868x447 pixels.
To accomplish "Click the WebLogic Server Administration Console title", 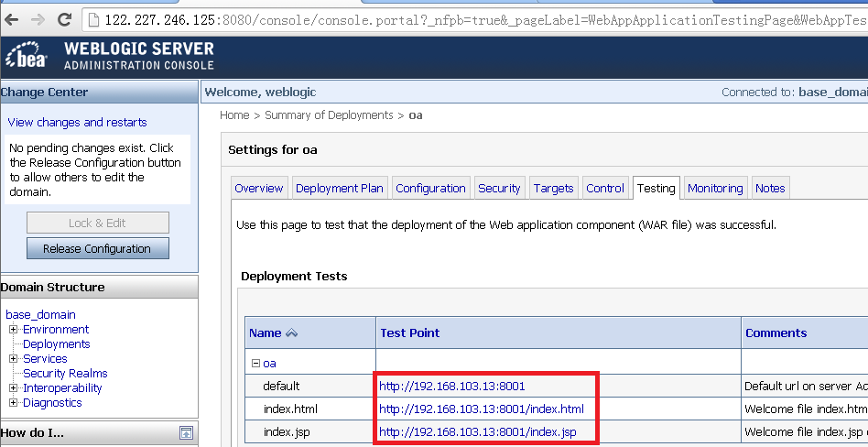I will point(139,56).
